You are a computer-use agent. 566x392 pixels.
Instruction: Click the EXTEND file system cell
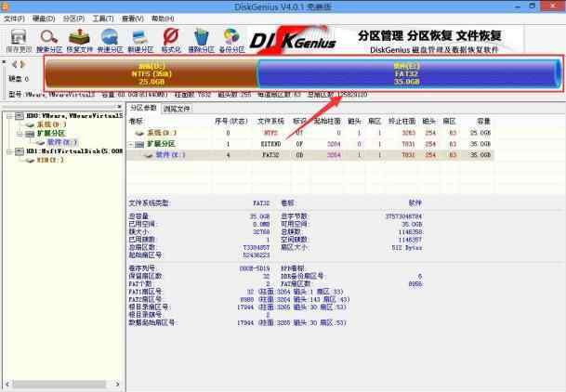pos(270,144)
